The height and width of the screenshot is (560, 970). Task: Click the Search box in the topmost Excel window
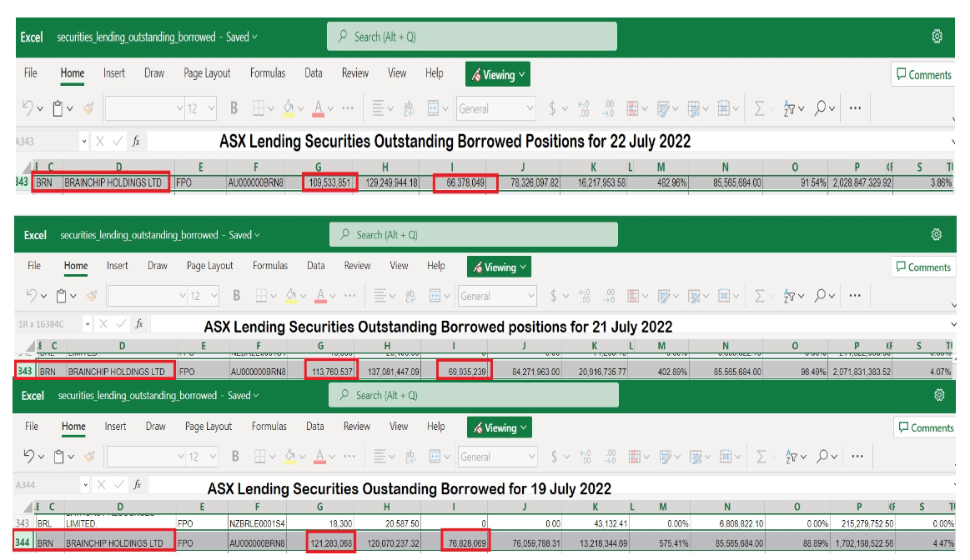(x=472, y=37)
